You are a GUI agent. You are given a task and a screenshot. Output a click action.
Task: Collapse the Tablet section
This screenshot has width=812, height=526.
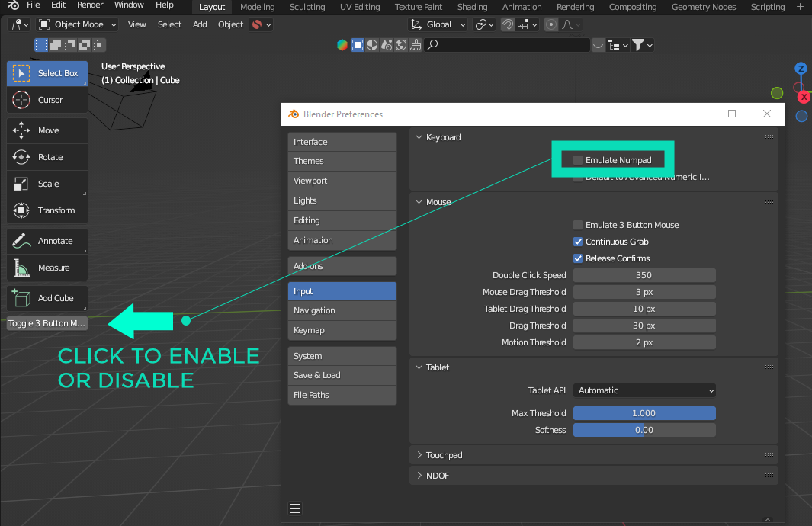pos(419,367)
